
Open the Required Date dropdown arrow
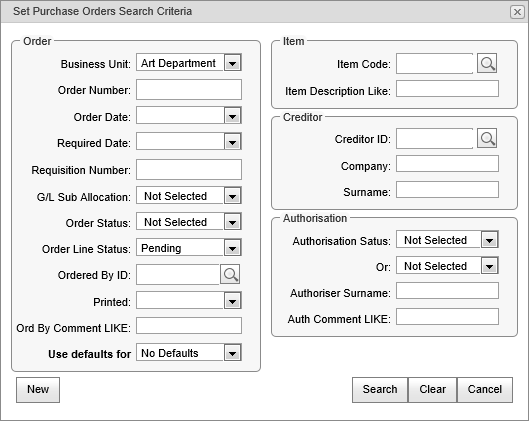(232, 142)
